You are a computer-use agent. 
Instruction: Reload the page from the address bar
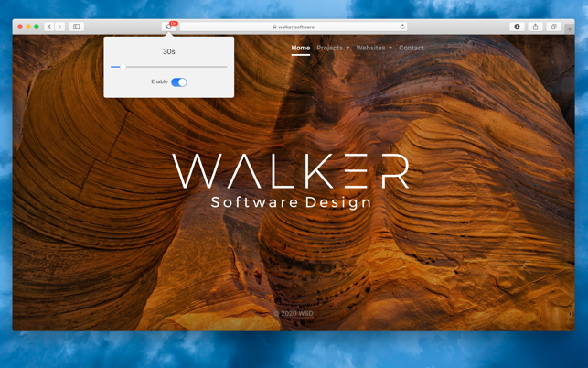point(402,27)
